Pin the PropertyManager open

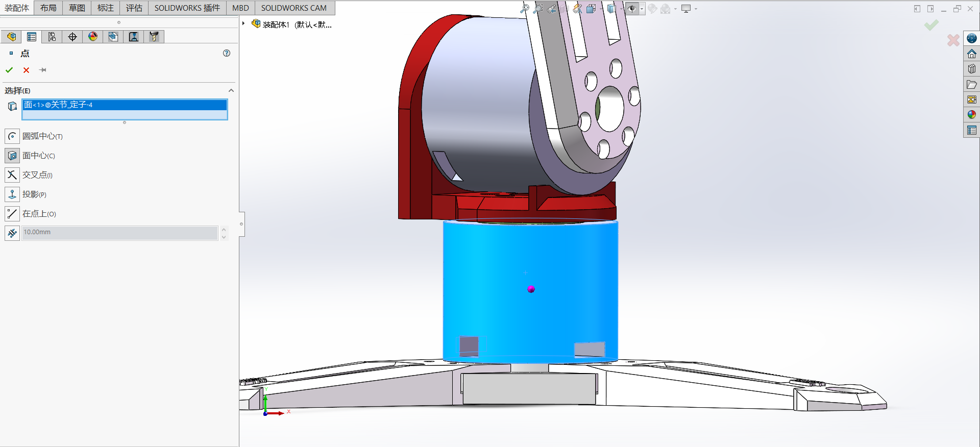[43, 70]
